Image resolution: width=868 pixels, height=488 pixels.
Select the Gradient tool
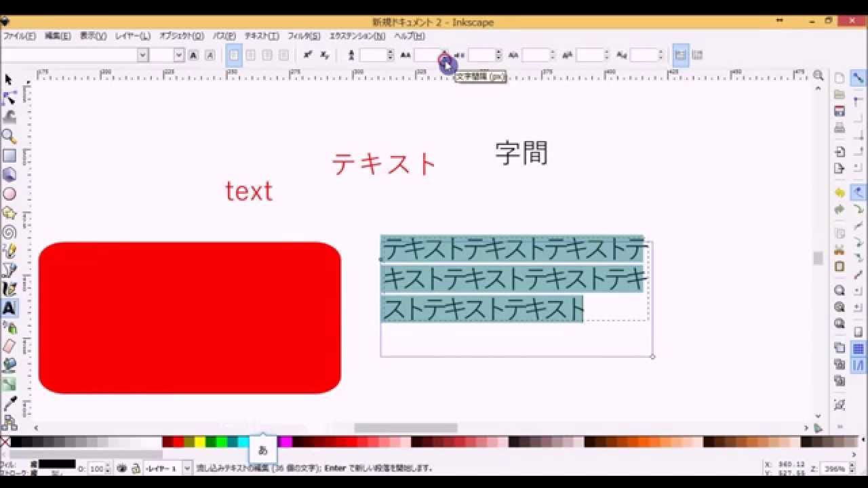9,384
